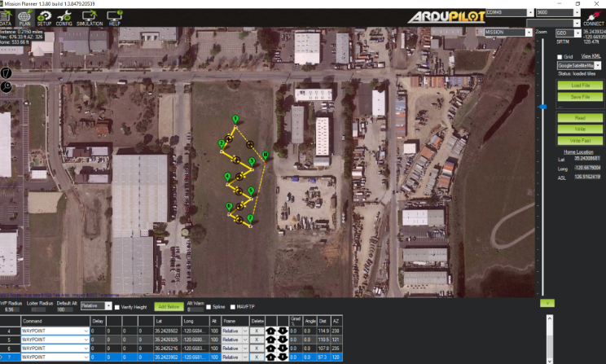Open the SETUP gear icon
The image size is (606, 364).
(x=44, y=18)
